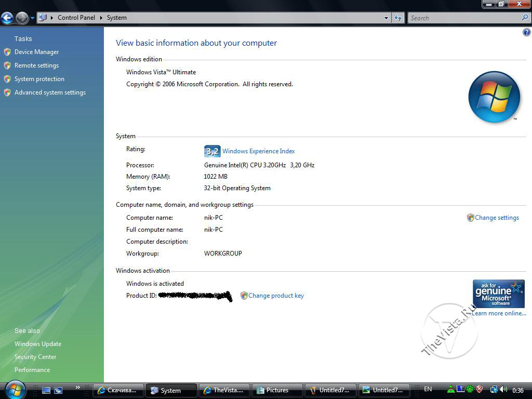Open the address bar history dropdown
532x399 pixels.
(386, 18)
